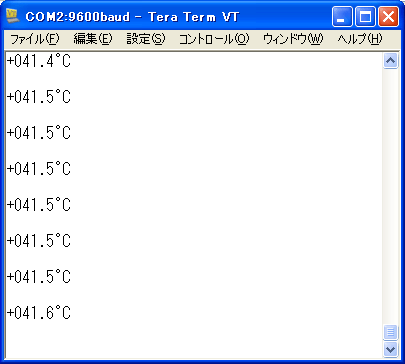
Task: Click the vertical scrollbar thumb
Action: point(390,332)
